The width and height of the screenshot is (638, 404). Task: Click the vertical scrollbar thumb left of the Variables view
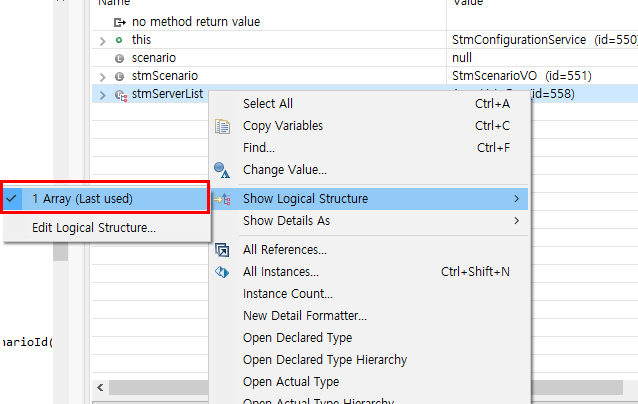(61, 251)
